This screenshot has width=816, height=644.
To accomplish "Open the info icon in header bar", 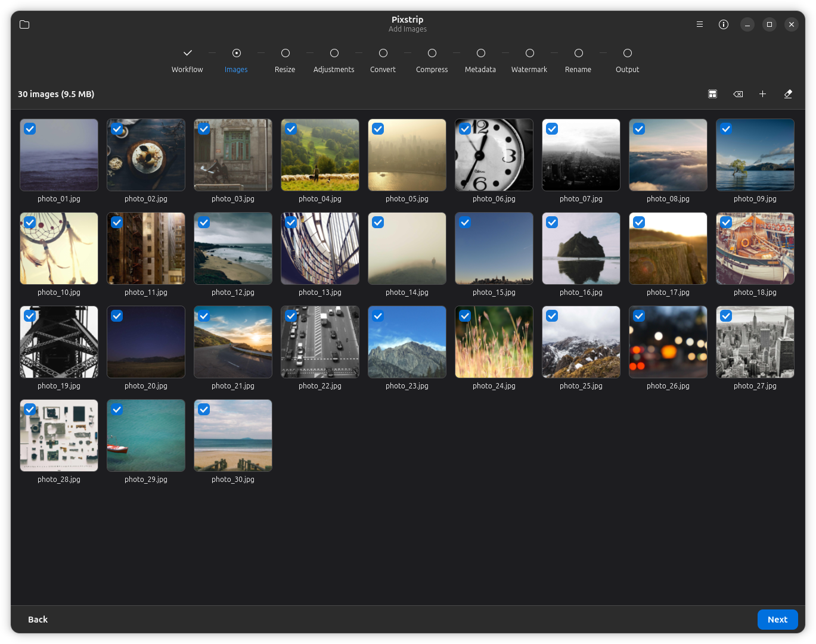I will (x=724, y=24).
